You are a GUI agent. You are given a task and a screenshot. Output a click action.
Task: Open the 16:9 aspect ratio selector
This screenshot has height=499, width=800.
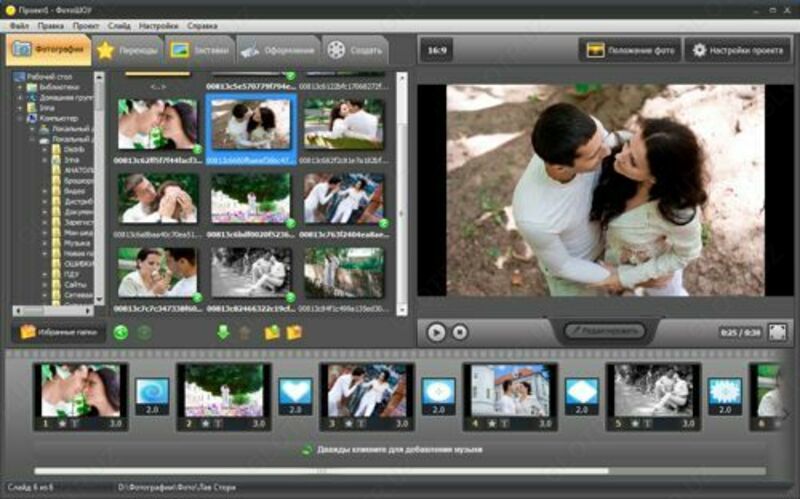pos(437,49)
